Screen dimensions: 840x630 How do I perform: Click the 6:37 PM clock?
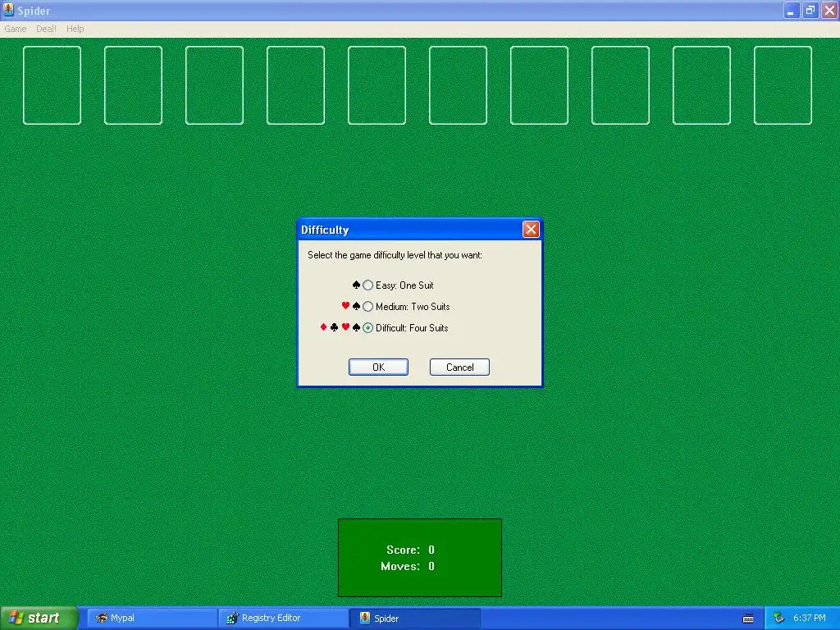pos(810,618)
